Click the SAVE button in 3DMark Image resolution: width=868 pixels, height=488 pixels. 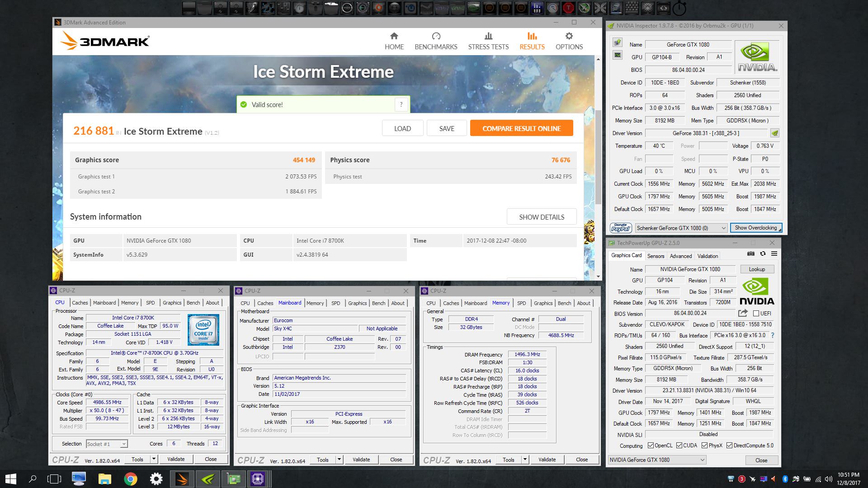447,128
